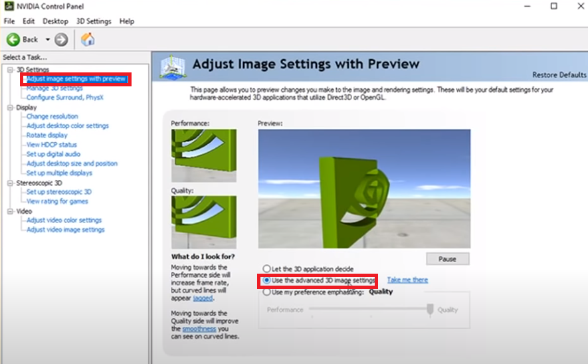
Task: Click the Quality preview thumbnail
Action: (203, 223)
